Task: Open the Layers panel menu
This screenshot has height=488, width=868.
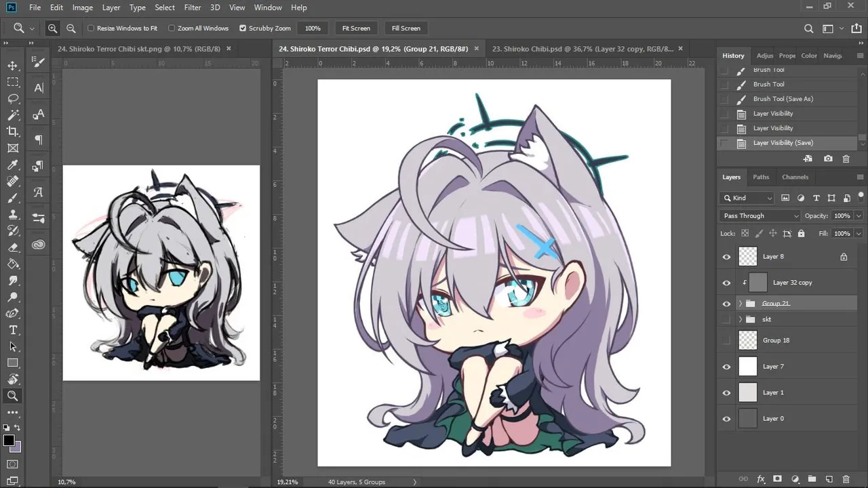Action: tap(861, 177)
